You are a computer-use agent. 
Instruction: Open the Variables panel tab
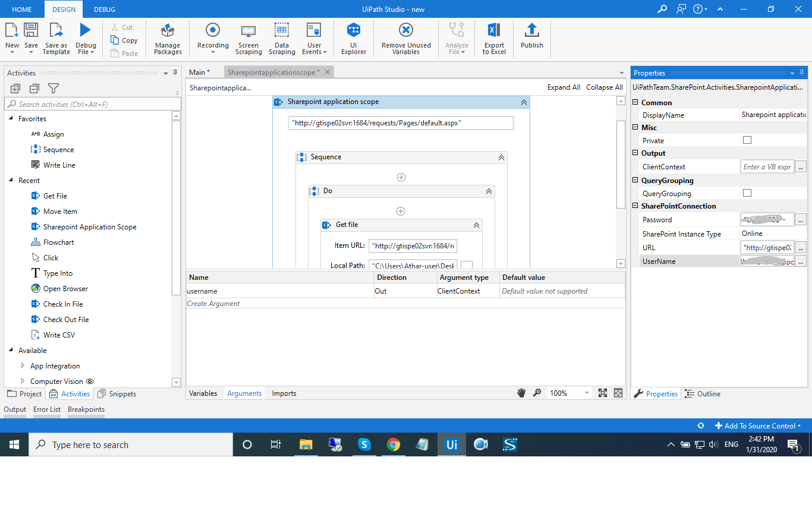pos(203,393)
